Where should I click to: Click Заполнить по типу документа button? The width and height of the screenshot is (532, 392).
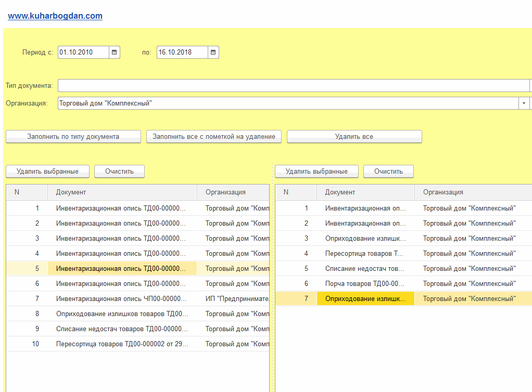[x=73, y=137]
